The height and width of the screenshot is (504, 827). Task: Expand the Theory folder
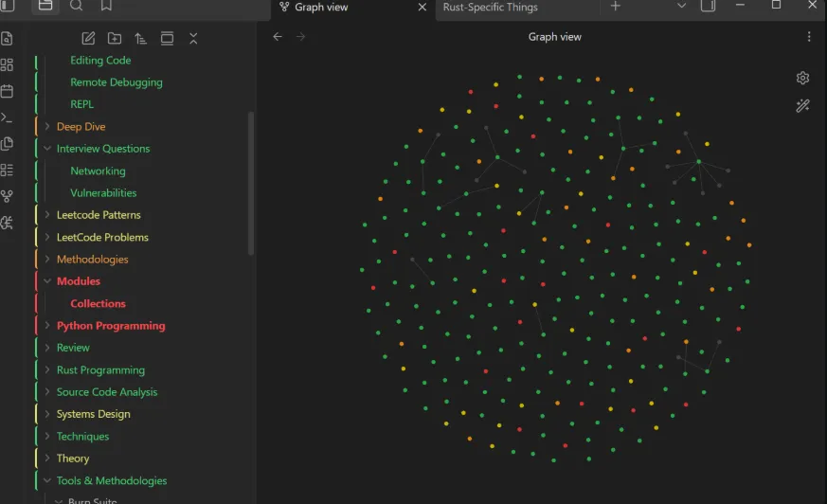[x=47, y=459]
